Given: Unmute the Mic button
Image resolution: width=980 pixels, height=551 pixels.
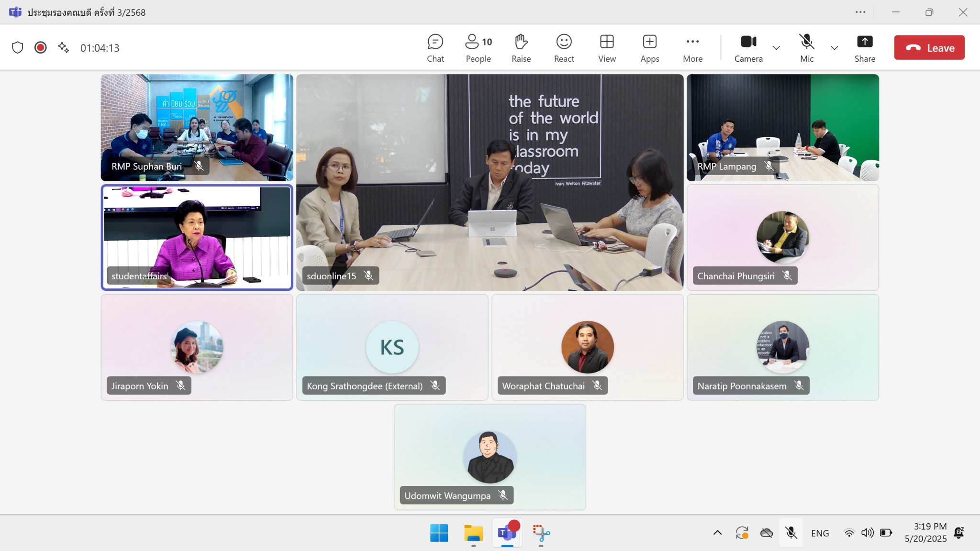Looking at the screenshot, I should click(806, 48).
